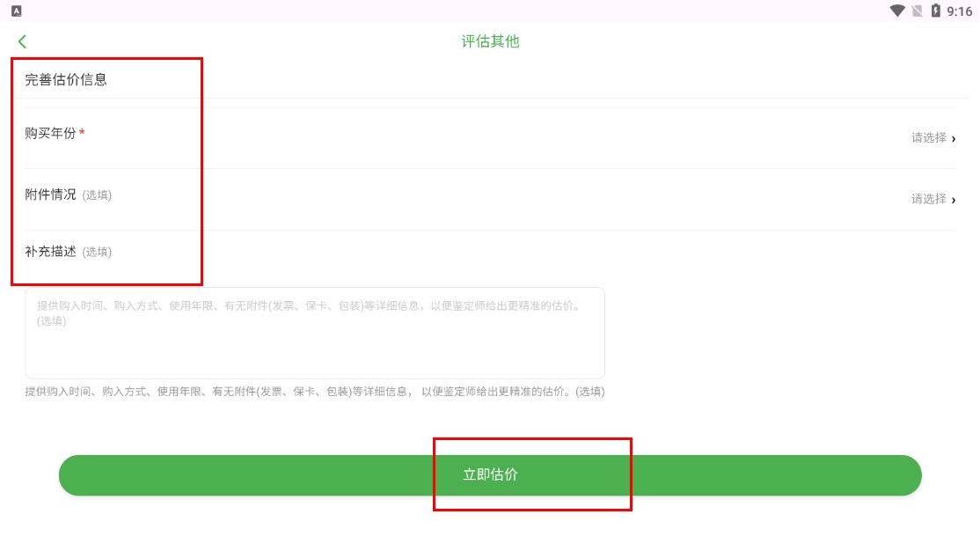Viewport: 980px width, 551px height.
Task: Open the 请选择 picker for 附件情况
Action: [928, 200]
